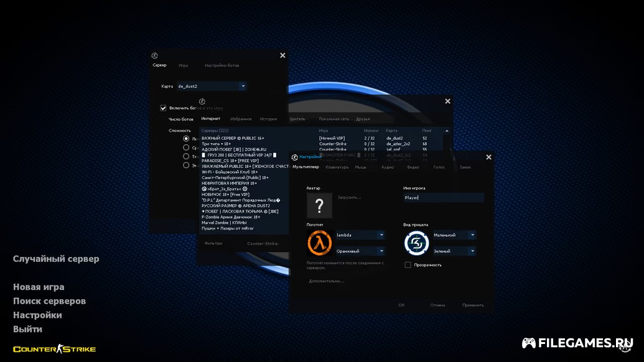Screen dimensions: 644x362
Task: Open the Избранное tab
Action: click(x=241, y=119)
